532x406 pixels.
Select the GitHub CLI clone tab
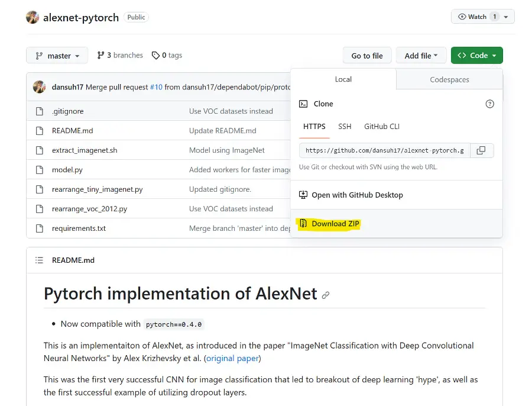pyautogui.click(x=382, y=127)
